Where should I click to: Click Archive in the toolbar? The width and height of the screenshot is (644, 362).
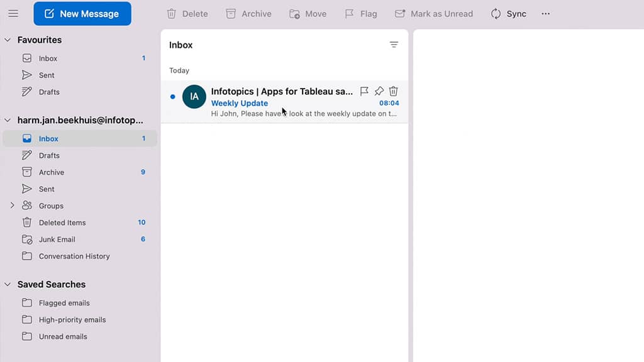point(249,14)
